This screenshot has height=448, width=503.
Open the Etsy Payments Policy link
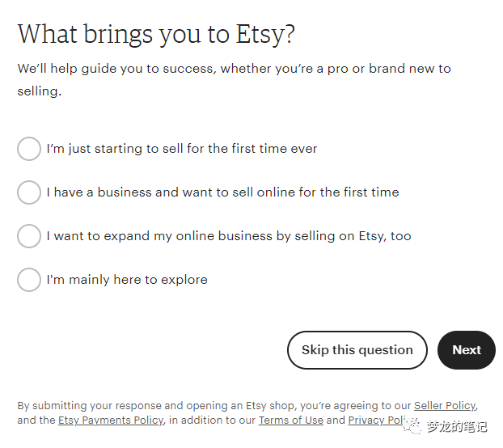click(x=111, y=421)
